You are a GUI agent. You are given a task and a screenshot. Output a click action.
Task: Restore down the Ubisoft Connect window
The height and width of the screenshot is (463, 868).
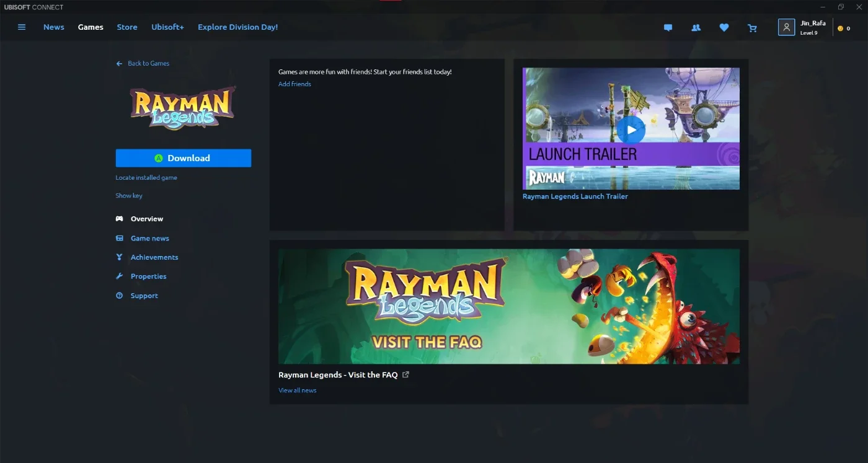pos(841,7)
